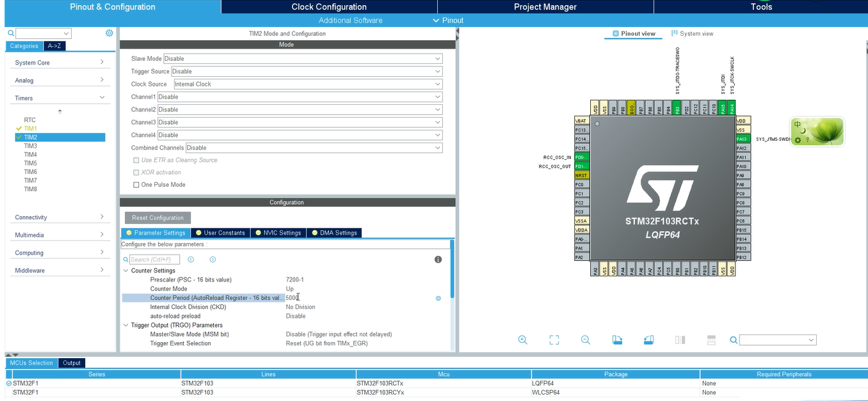The image size is (868, 401).
Task: Click the pin search combo box
Action: [778, 340]
